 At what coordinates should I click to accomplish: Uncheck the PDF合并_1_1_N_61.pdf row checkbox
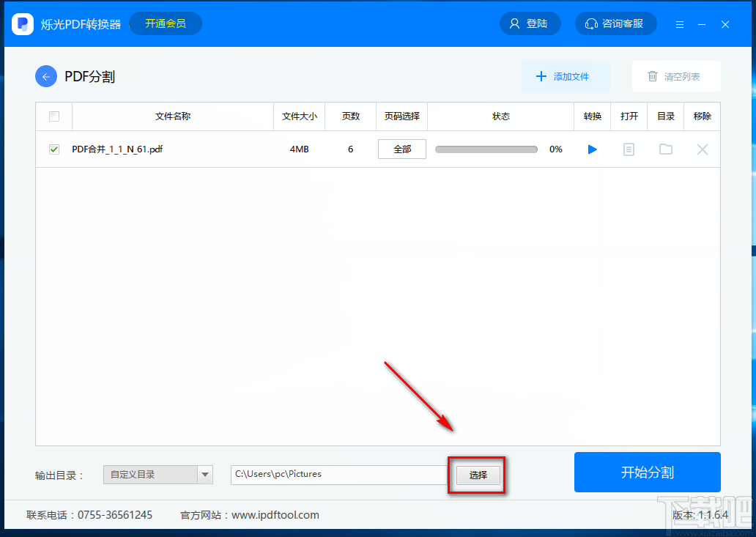coord(53,149)
